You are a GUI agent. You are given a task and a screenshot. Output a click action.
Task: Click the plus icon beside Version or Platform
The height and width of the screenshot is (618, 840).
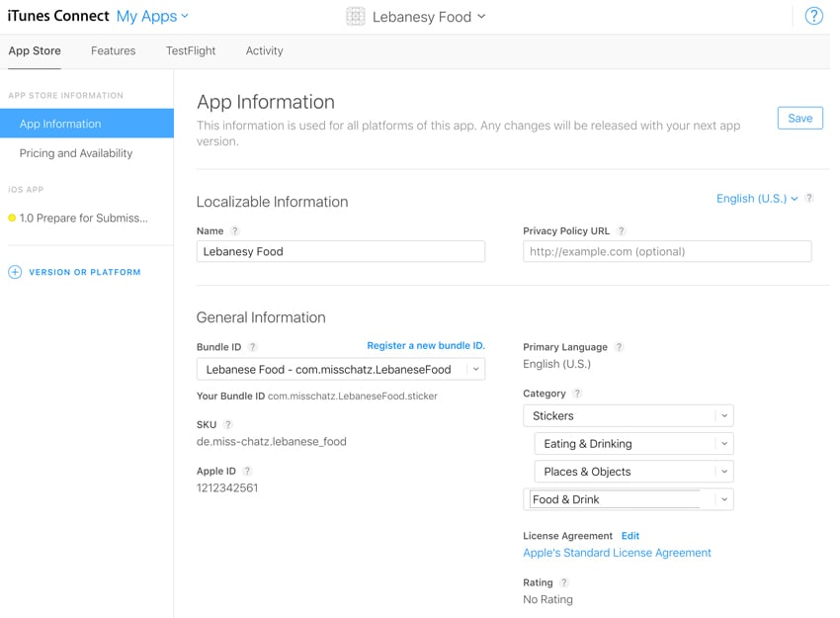15,272
